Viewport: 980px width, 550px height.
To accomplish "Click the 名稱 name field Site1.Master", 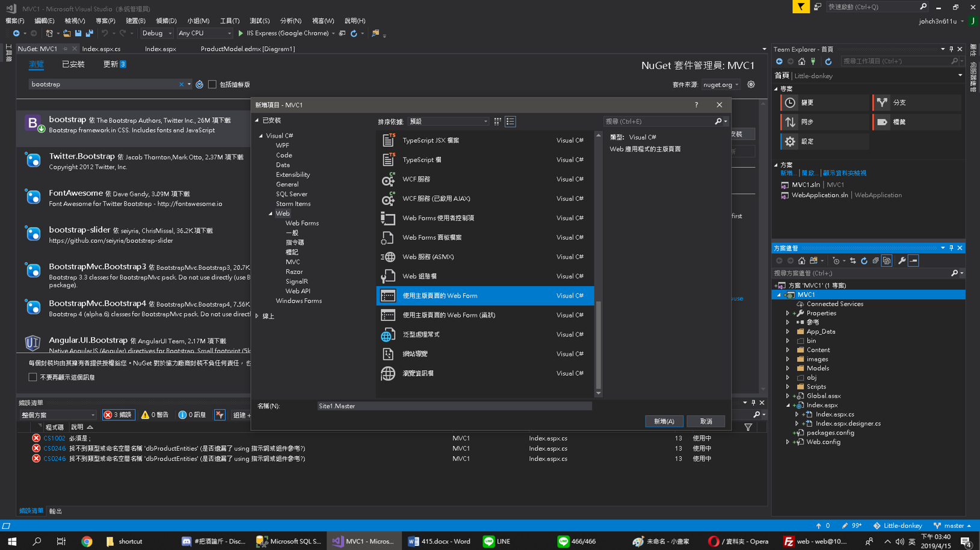I will point(454,406).
